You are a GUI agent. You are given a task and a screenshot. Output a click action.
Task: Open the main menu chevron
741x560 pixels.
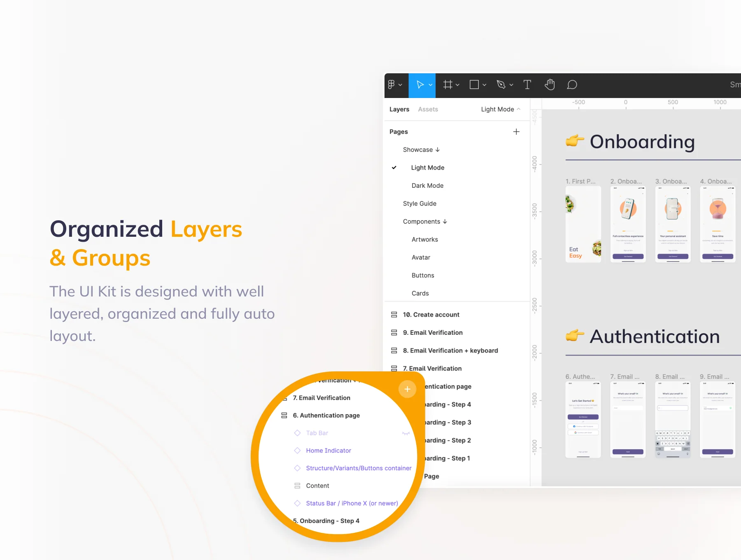tap(400, 85)
